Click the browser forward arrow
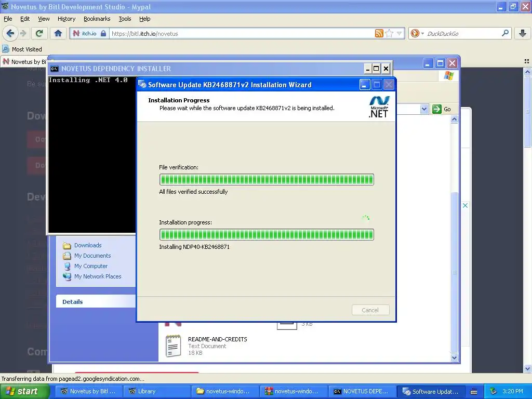 [x=23, y=33]
